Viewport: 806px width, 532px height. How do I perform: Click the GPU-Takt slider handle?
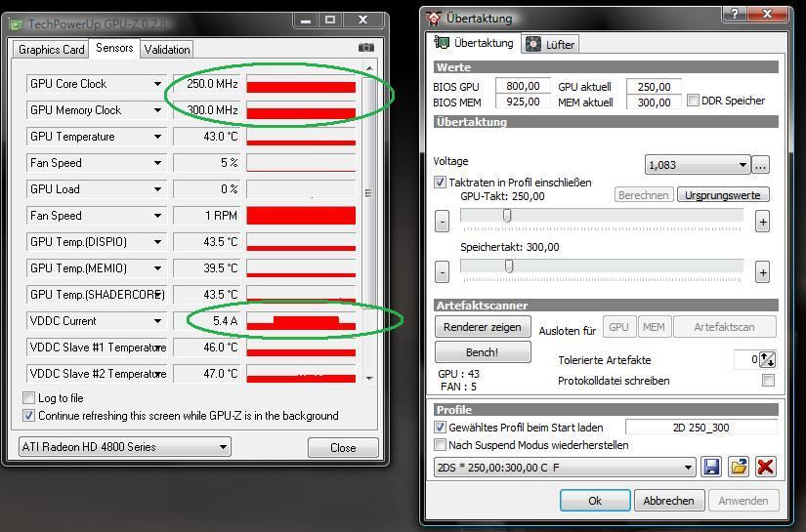coord(507,216)
